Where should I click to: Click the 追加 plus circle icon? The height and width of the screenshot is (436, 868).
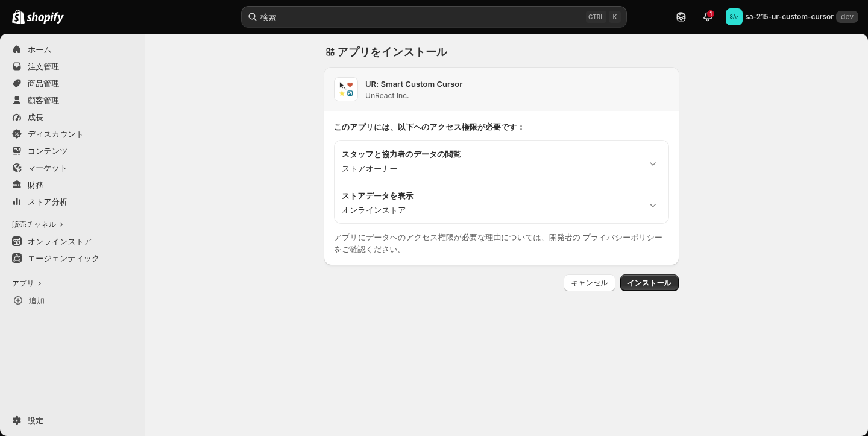click(x=18, y=300)
